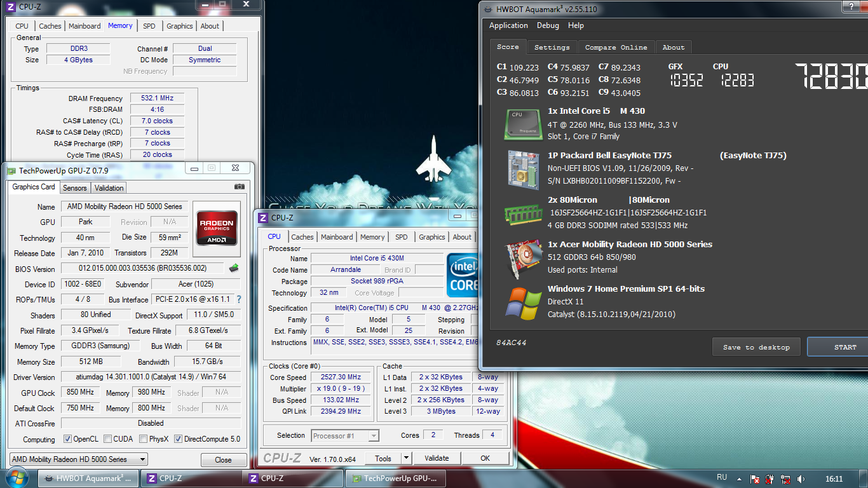The height and width of the screenshot is (488, 868).
Task: Click the Radeon Graphics AMD logo in GPU-Z
Action: pos(217,228)
